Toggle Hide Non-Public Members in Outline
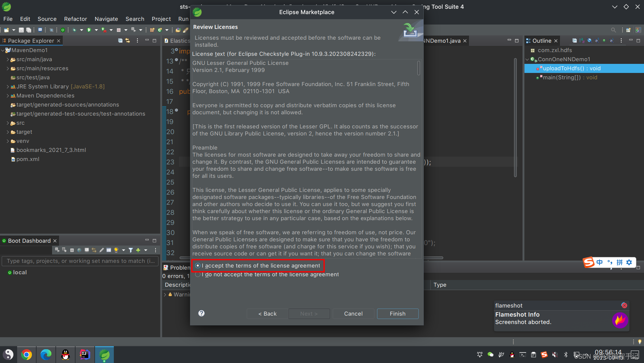 point(604,40)
